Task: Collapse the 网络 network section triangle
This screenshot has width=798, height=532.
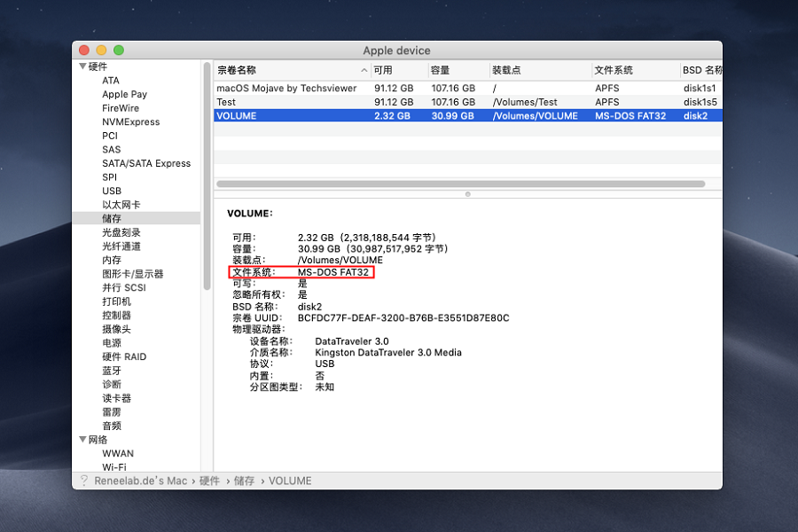Action: coord(82,440)
